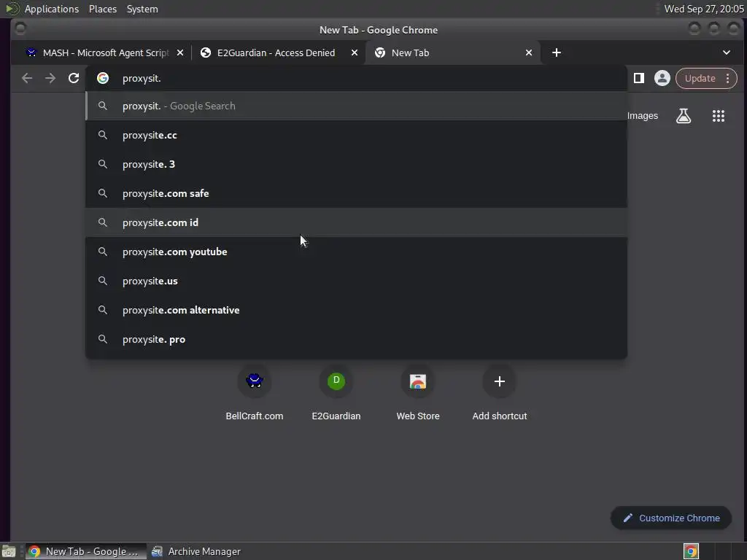Viewport: 747px width, 560px height.
Task: Select the 'proxysite.cc' suggestion
Action: (x=356, y=135)
